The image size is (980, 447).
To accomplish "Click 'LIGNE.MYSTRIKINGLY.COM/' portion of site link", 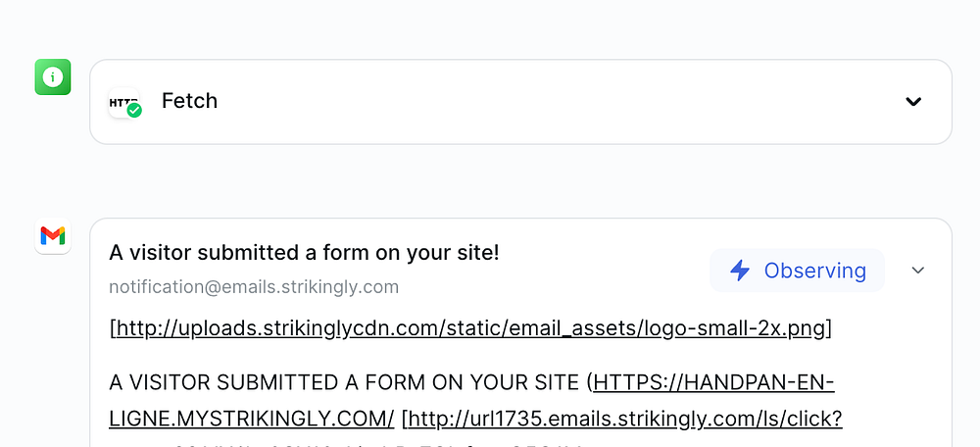I will click(x=251, y=419).
